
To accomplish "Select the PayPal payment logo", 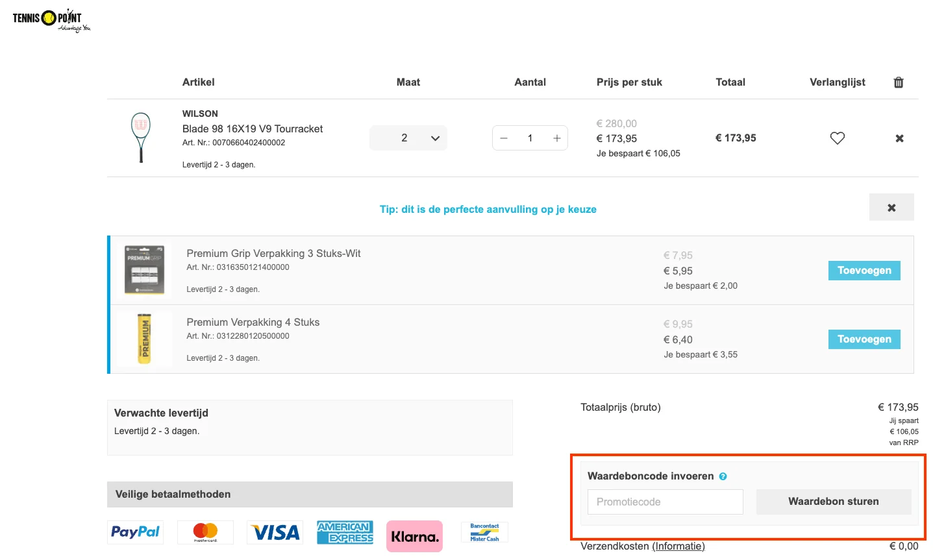I will (135, 532).
